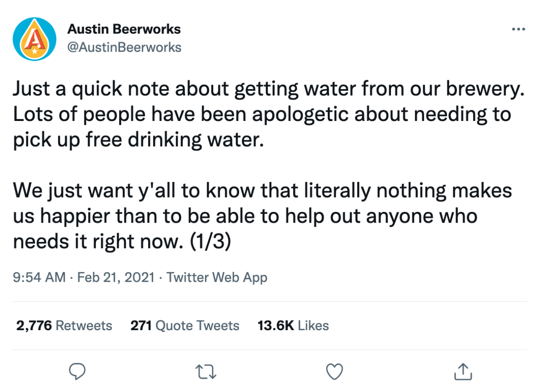The height and width of the screenshot is (392, 540).
Task: Reply to the Austin Beerworks tweet
Action: [78, 372]
